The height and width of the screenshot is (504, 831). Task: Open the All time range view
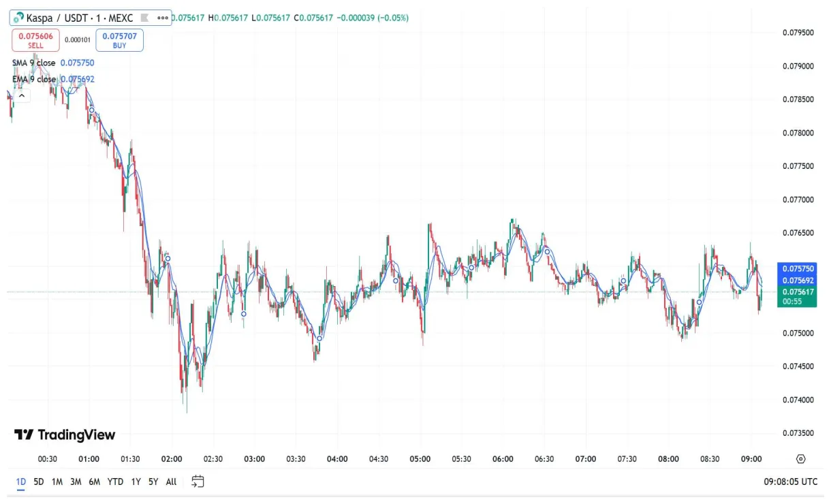(171, 482)
